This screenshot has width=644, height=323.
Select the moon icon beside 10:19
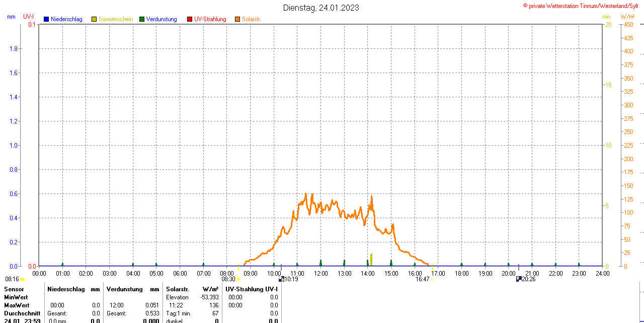pyautogui.click(x=281, y=279)
